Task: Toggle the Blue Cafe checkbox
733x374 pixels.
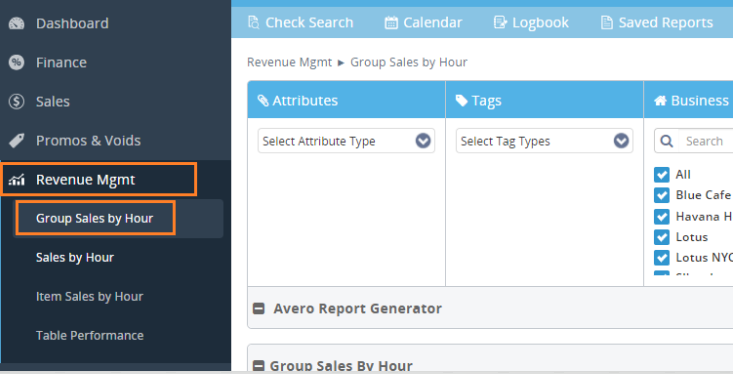Action: pos(661,195)
